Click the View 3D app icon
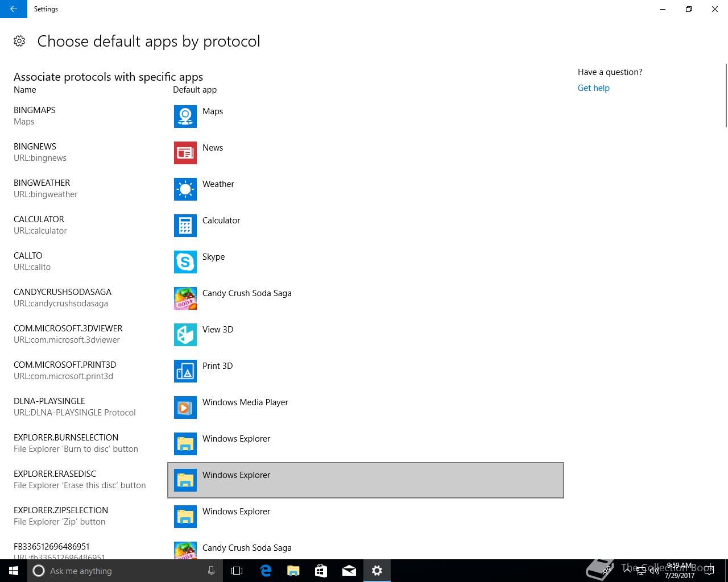Viewport: 728px width, 582px height. tap(185, 335)
